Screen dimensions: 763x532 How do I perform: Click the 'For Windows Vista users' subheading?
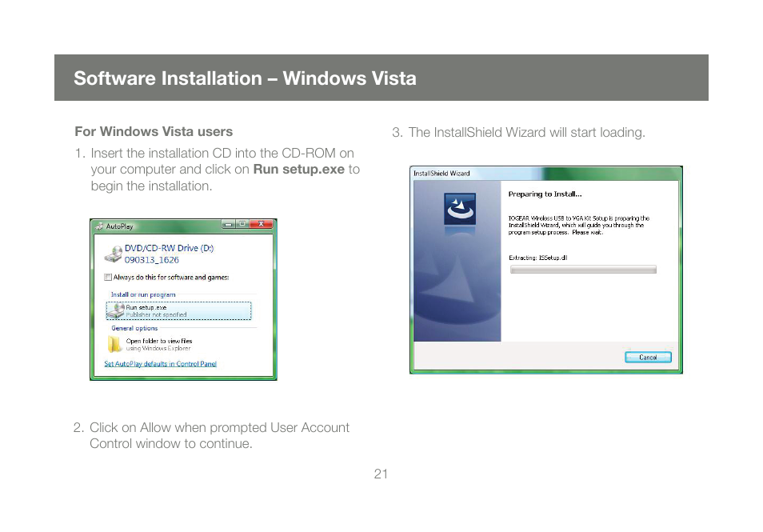154,131
